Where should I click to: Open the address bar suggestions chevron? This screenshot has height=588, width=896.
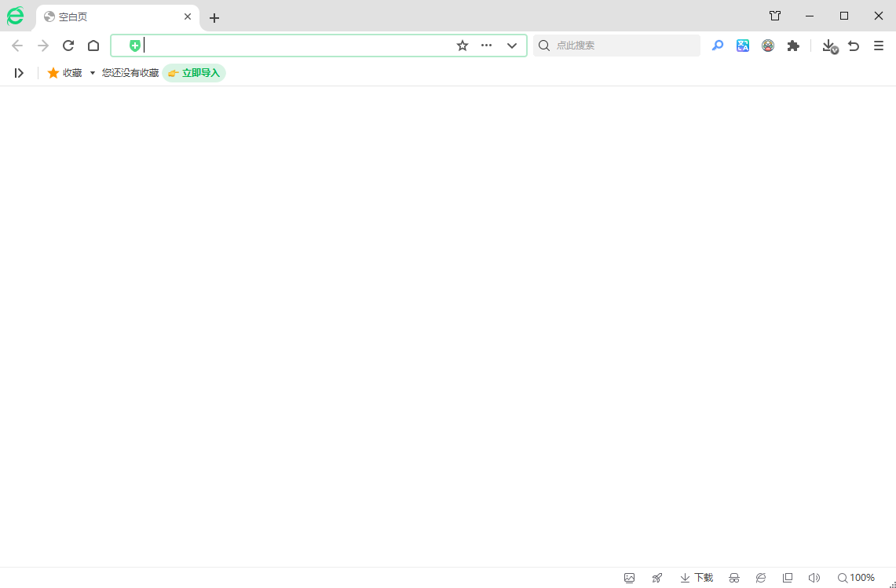pos(512,46)
